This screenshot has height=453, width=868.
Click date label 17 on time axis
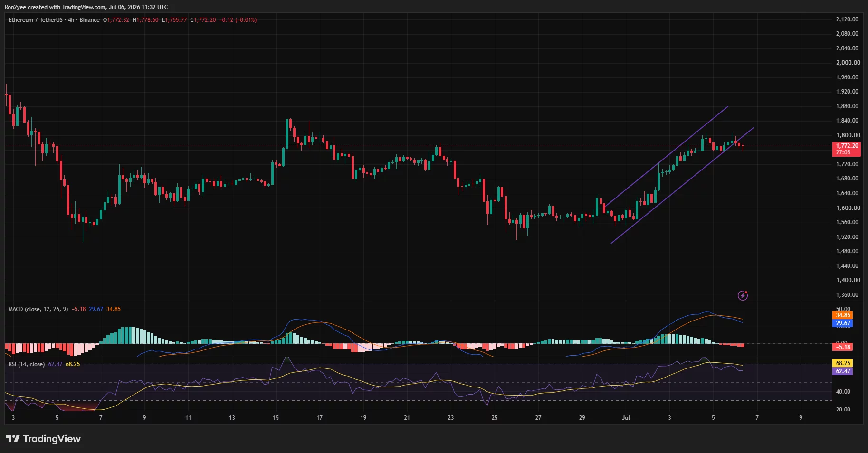[x=319, y=418]
